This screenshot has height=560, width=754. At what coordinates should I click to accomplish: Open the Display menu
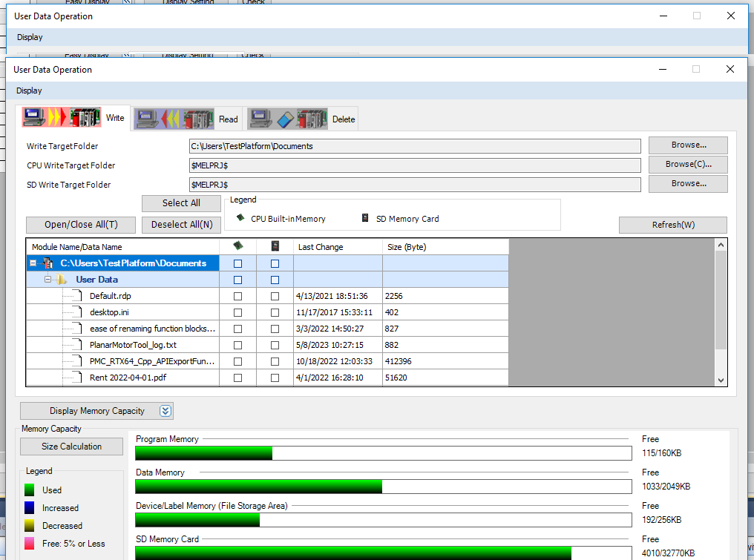tap(29, 90)
